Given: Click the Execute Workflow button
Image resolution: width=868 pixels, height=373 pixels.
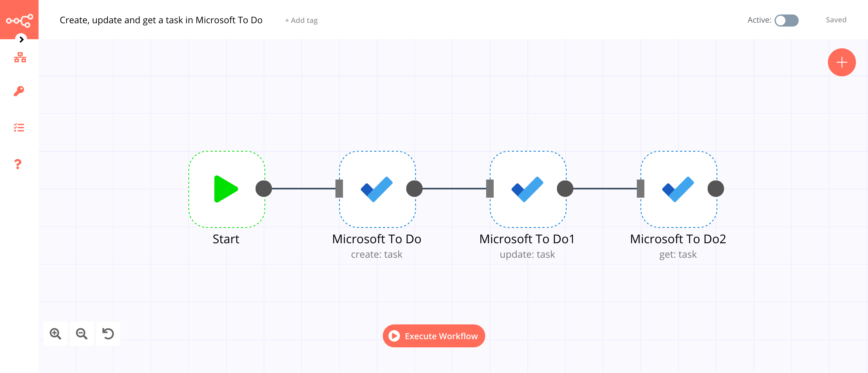Looking at the screenshot, I should [x=433, y=335].
